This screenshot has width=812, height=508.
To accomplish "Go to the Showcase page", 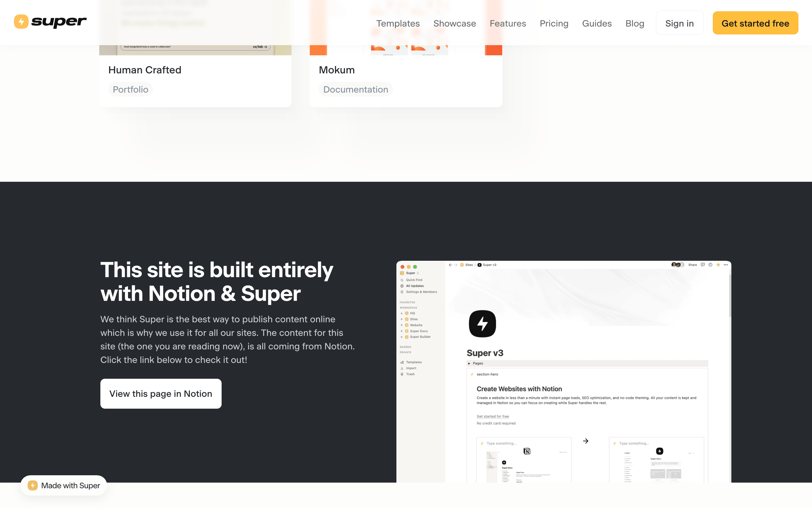I will 454,23.
